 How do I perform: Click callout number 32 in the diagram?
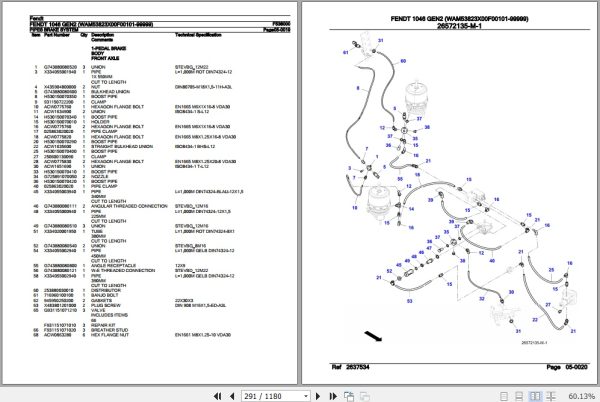[482, 298]
